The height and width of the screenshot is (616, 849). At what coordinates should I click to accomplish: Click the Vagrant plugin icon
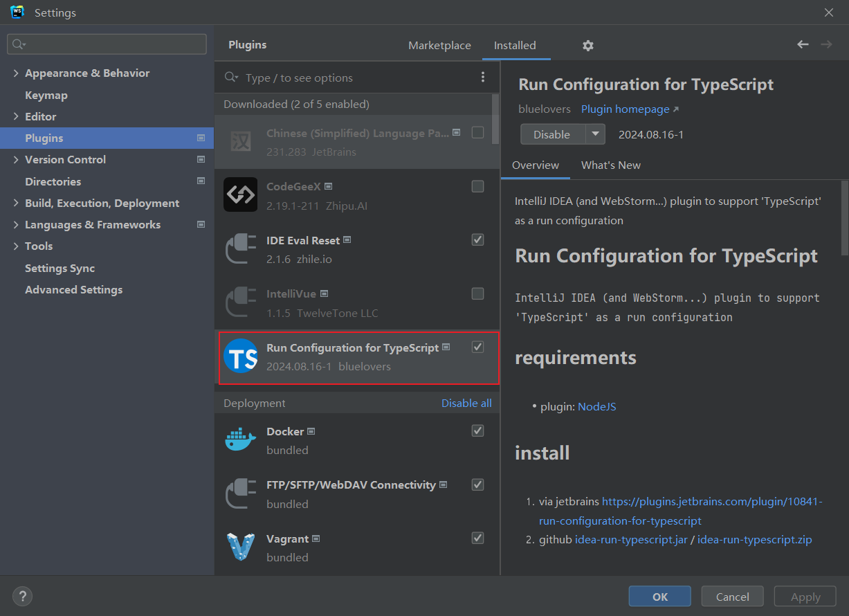click(x=240, y=547)
